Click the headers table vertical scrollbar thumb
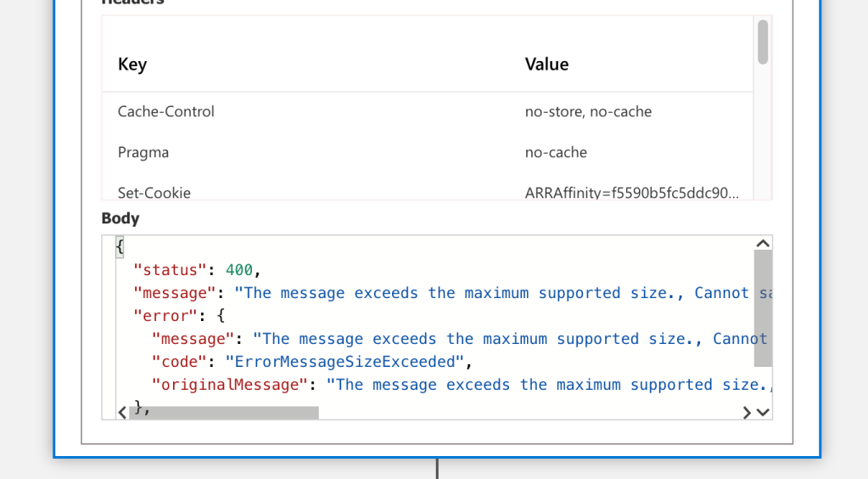This screenshot has width=868, height=479. coord(763,42)
